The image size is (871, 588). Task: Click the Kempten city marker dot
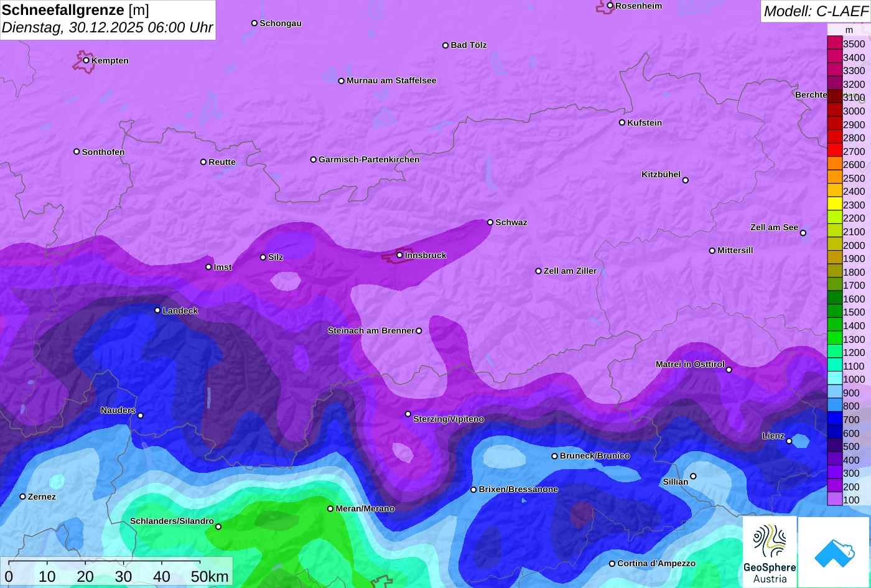pyautogui.click(x=86, y=60)
